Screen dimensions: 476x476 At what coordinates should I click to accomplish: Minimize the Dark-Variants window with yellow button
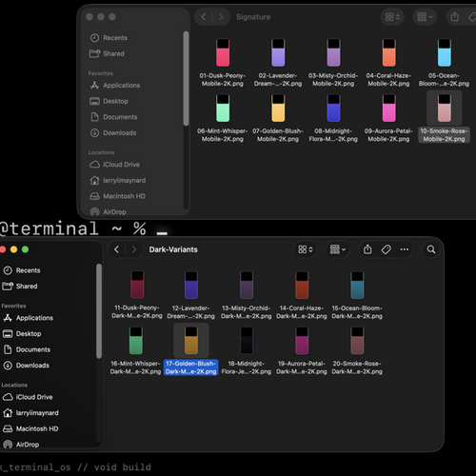point(13,249)
